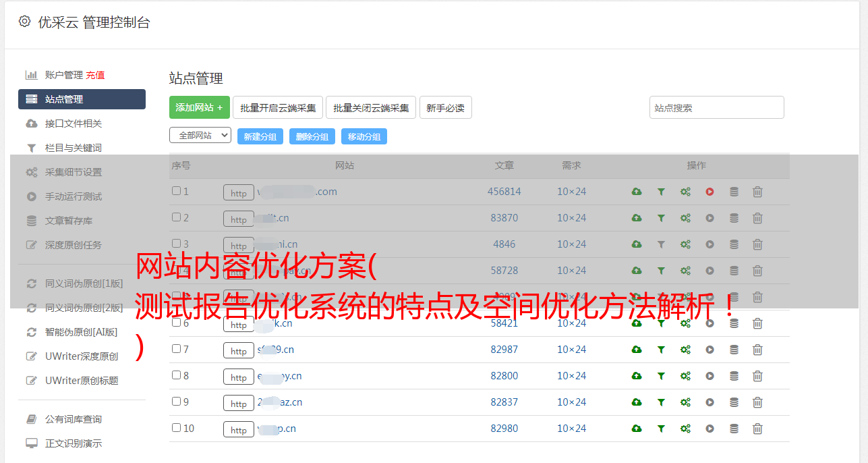Open the 全部网站 group dropdown

click(200, 136)
